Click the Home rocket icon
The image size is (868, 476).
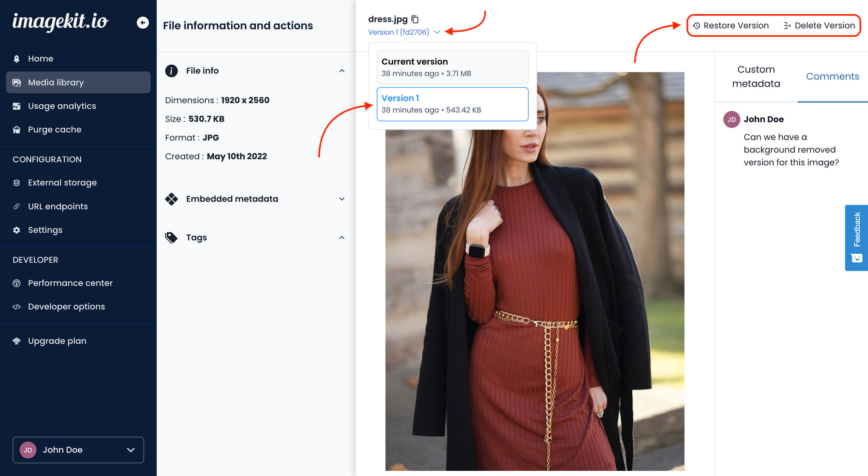16,59
